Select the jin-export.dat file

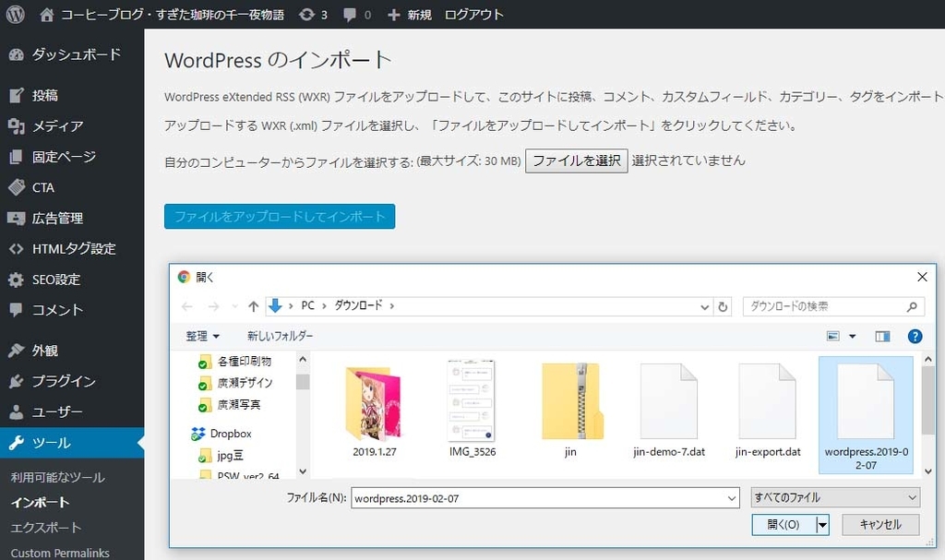(x=767, y=411)
